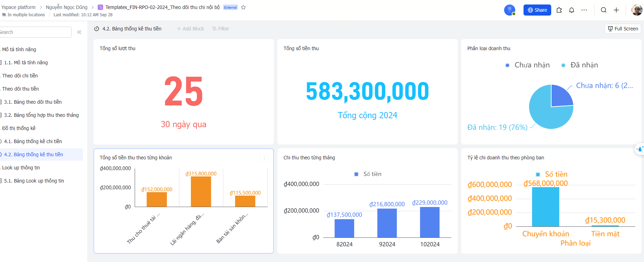Select Mô tả tính năng top section

[x=19, y=49]
